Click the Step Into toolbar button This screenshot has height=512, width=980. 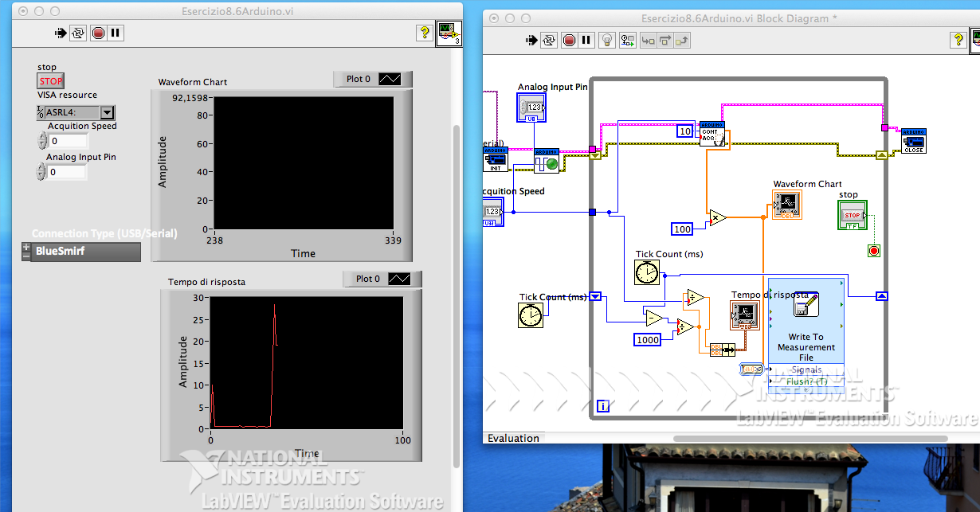click(x=648, y=40)
